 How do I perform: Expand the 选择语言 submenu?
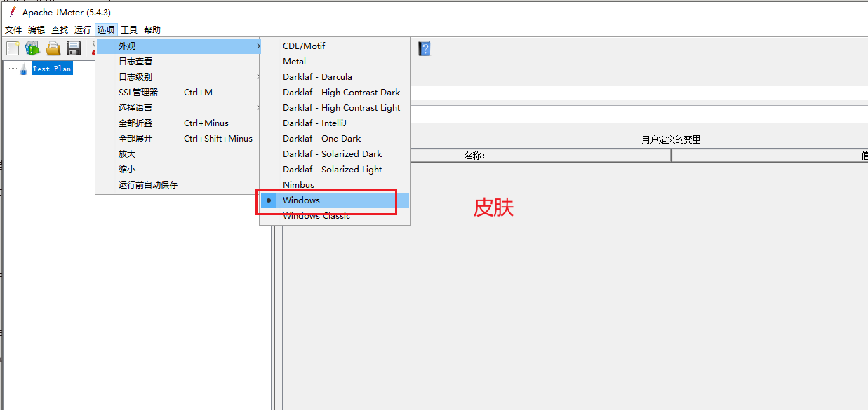[x=178, y=108]
